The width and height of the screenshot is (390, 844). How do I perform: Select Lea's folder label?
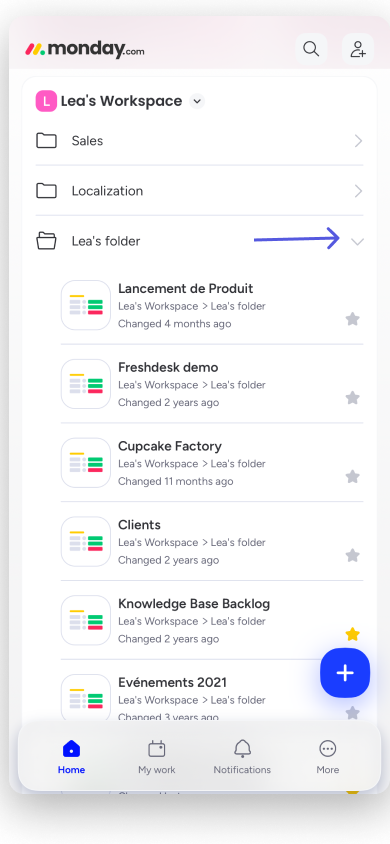[x=106, y=241]
